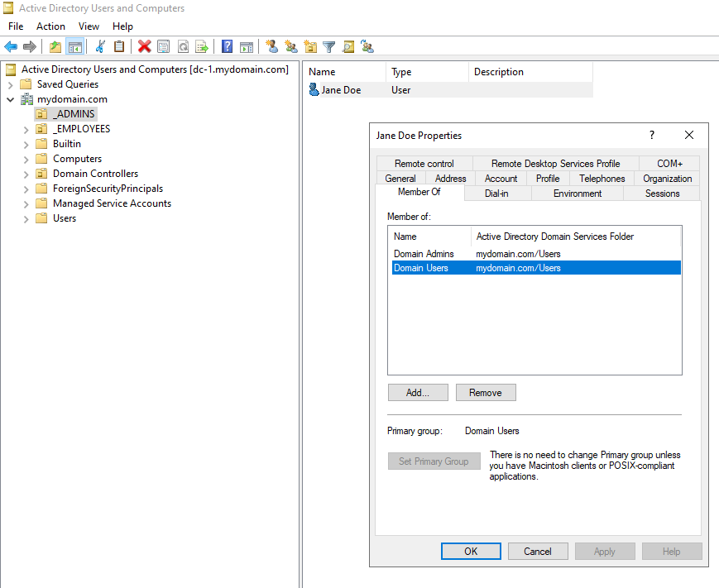Click the mydomain.com domain icon

(x=27, y=99)
